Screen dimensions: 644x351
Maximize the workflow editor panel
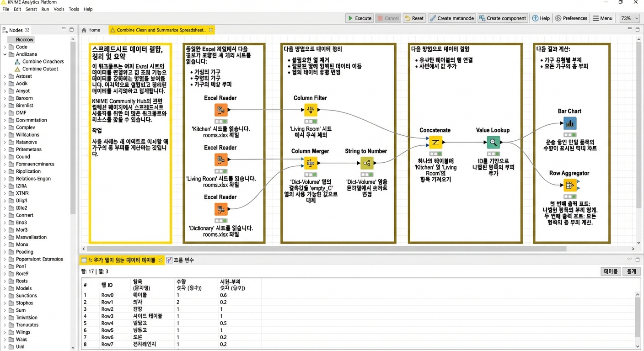coord(638,29)
